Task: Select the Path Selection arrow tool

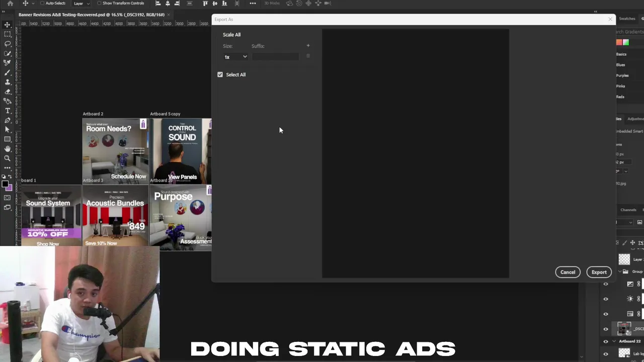Action: point(7,130)
